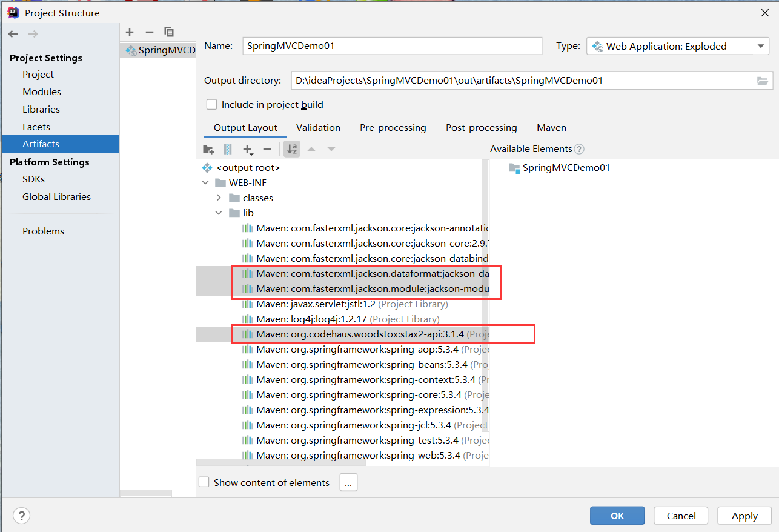Select the jackson.dataformat library row
This screenshot has height=532, width=779.
pyautogui.click(x=366, y=274)
